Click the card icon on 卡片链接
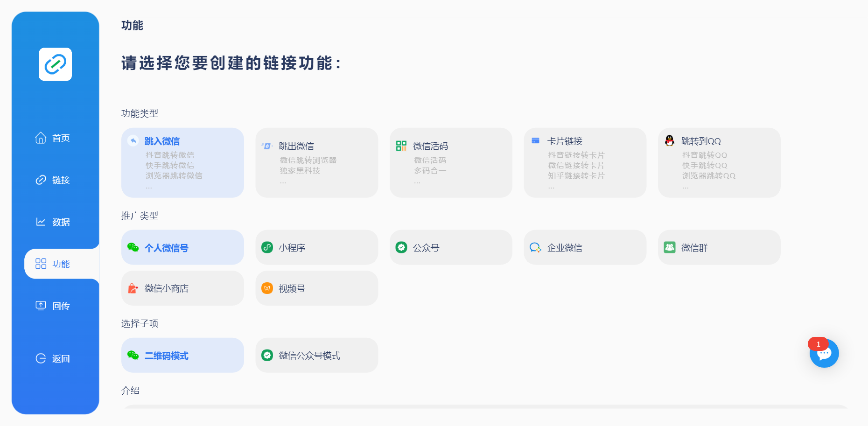 tap(535, 140)
